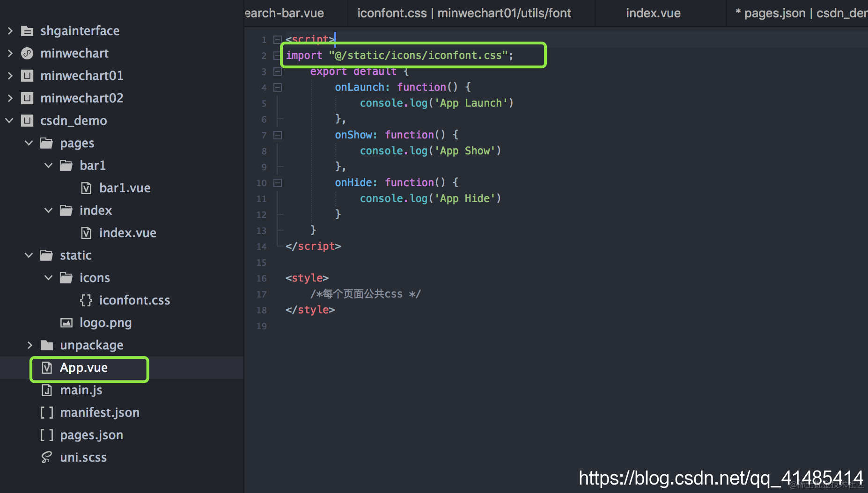Image resolution: width=868 pixels, height=493 pixels.
Task: Click the index.vue file icon in tree
Action: coord(86,233)
